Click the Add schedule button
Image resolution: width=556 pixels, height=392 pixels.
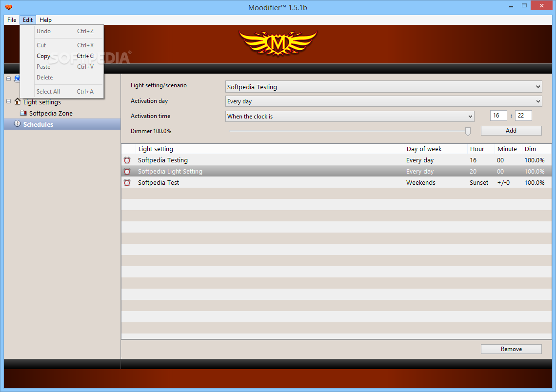point(511,131)
